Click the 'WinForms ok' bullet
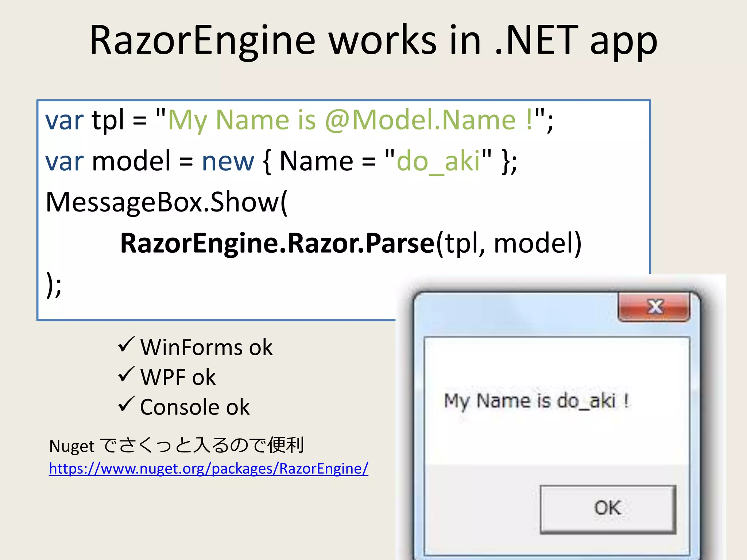Viewport: 747px width, 560px height. [x=196, y=347]
